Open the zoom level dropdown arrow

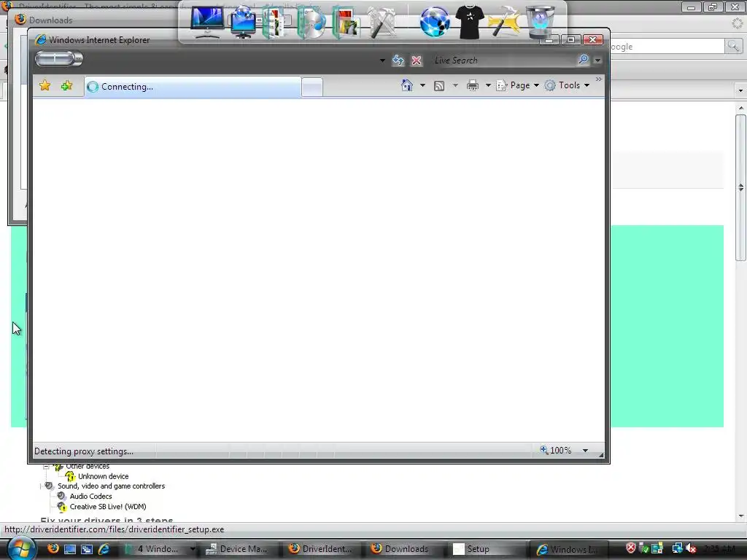point(585,451)
